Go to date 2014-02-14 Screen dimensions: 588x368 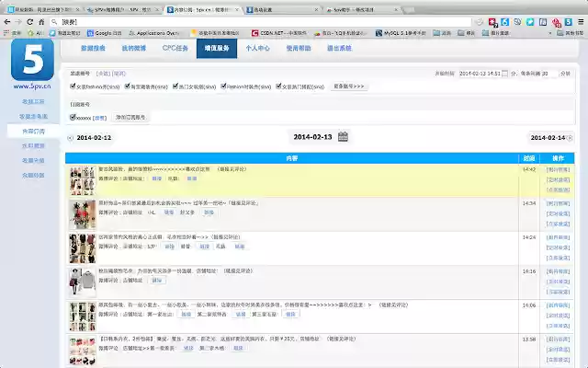pos(548,138)
